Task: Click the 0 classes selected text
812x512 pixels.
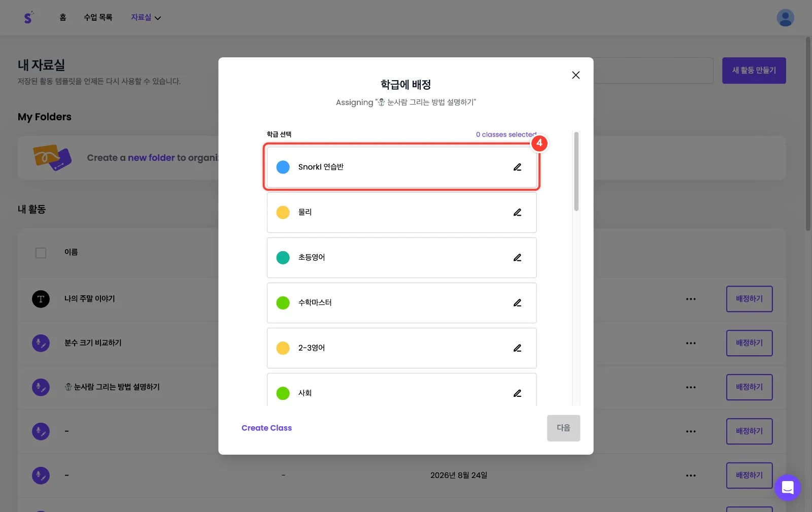Action: [506, 134]
